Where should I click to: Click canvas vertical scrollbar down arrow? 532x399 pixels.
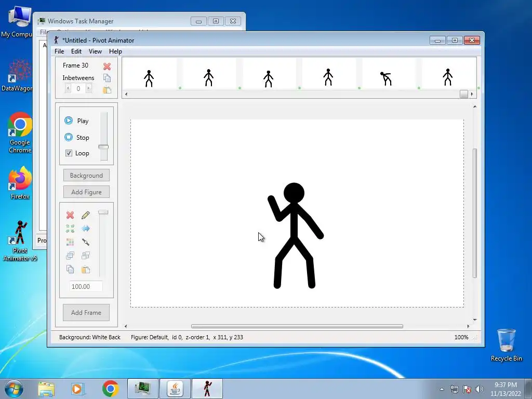tap(475, 320)
